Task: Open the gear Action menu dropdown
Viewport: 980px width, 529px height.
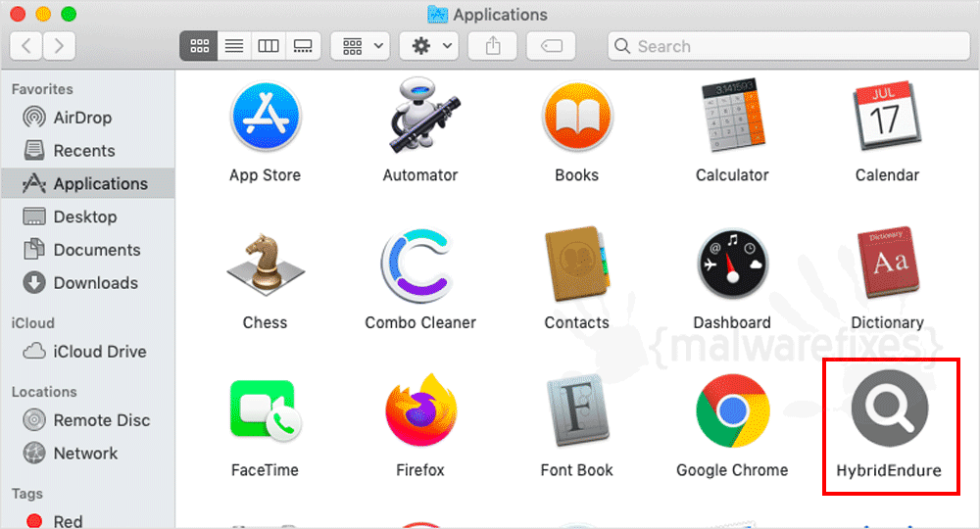Action: click(x=429, y=46)
